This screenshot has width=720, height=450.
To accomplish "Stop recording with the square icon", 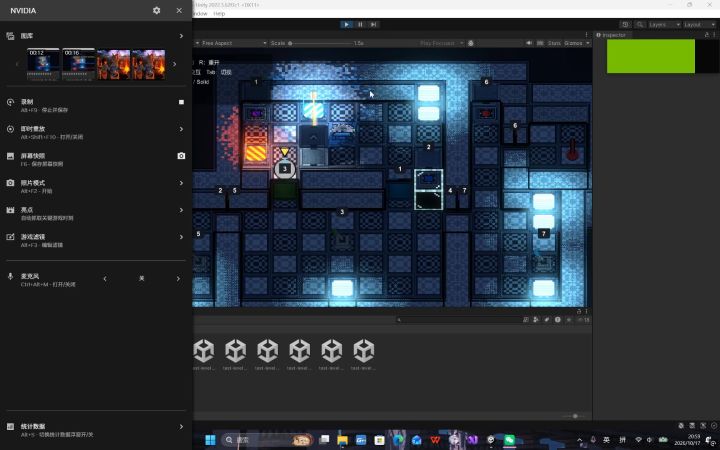I will 181,102.
